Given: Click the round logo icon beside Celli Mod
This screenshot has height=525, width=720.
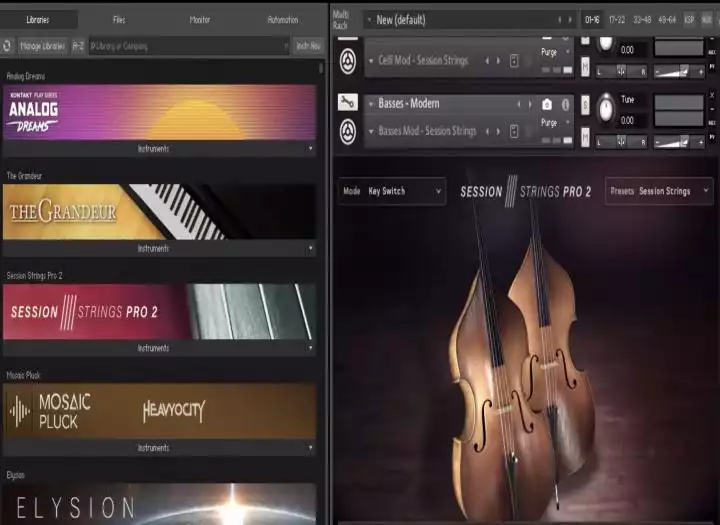Looking at the screenshot, I should click(348, 61).
